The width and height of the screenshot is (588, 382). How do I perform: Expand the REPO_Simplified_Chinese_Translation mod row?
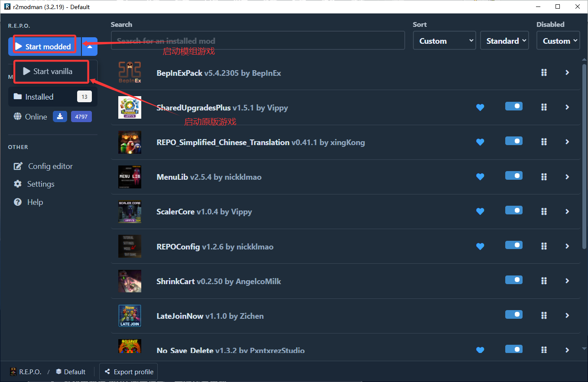pyautogui.click(x=567, y=142)
